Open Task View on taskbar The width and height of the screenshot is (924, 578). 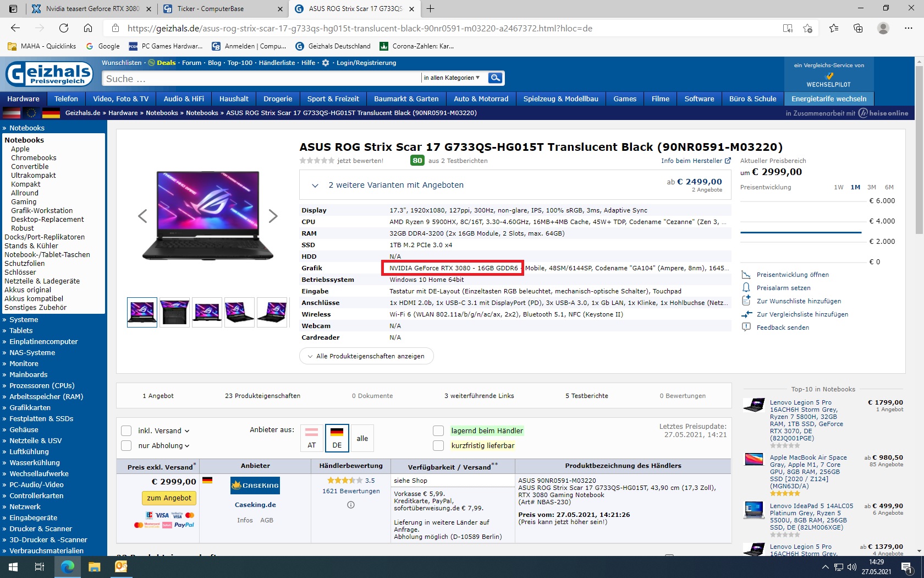(40, 567)
